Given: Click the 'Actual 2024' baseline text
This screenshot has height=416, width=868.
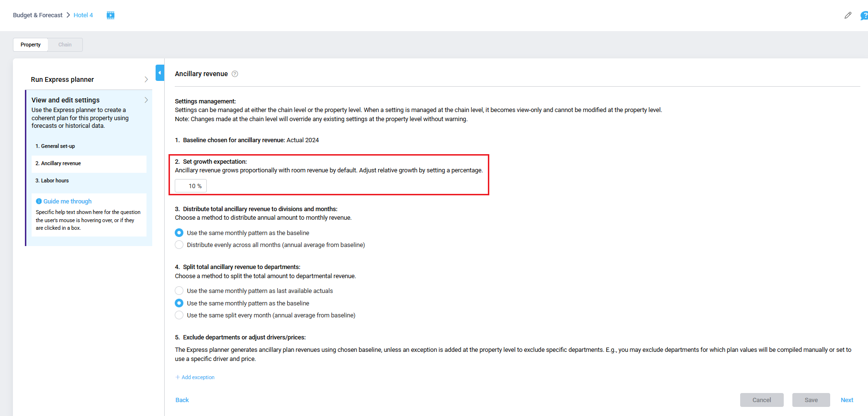Looking at the screenshot, I should coord(303,140).
